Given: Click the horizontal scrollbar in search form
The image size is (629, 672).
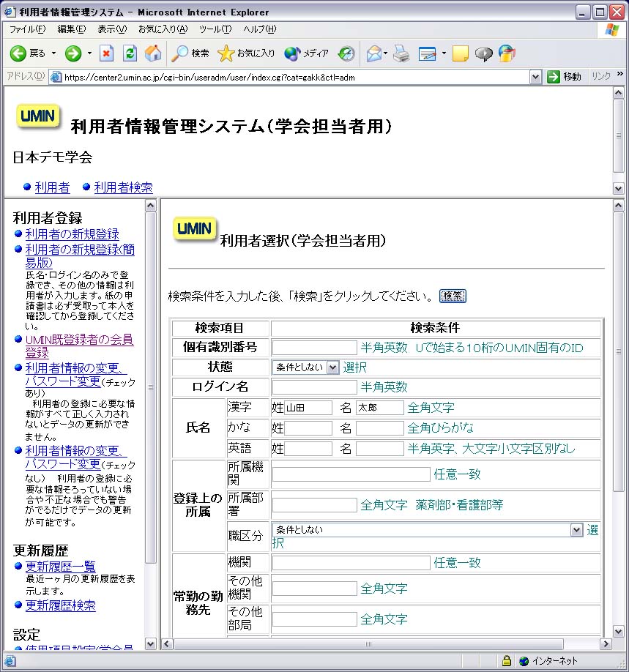Looking at the screenshot, I should click(368, 644).
